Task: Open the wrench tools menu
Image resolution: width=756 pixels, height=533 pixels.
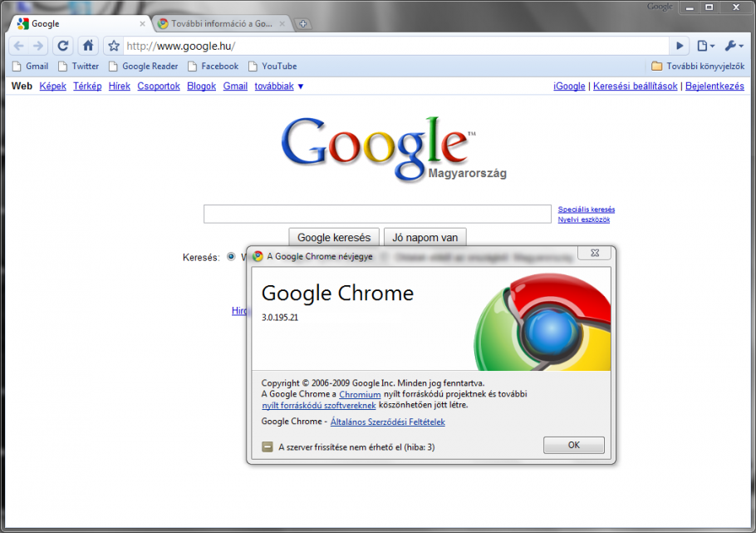Action: 734,46
